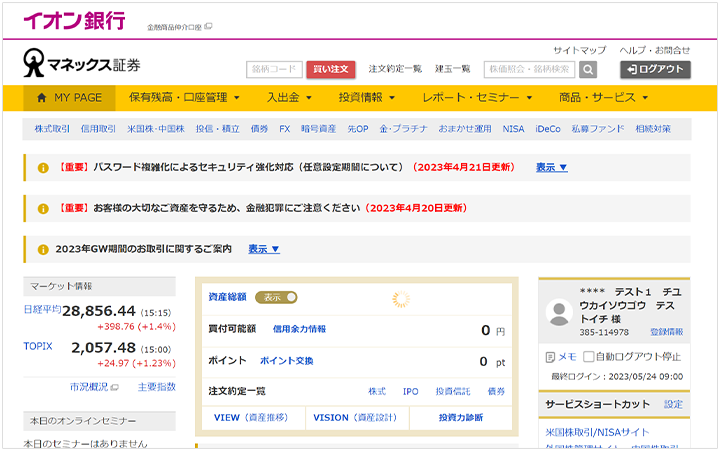
Task: Open 建玉一覧 in the header
Action: coord(453,69)
